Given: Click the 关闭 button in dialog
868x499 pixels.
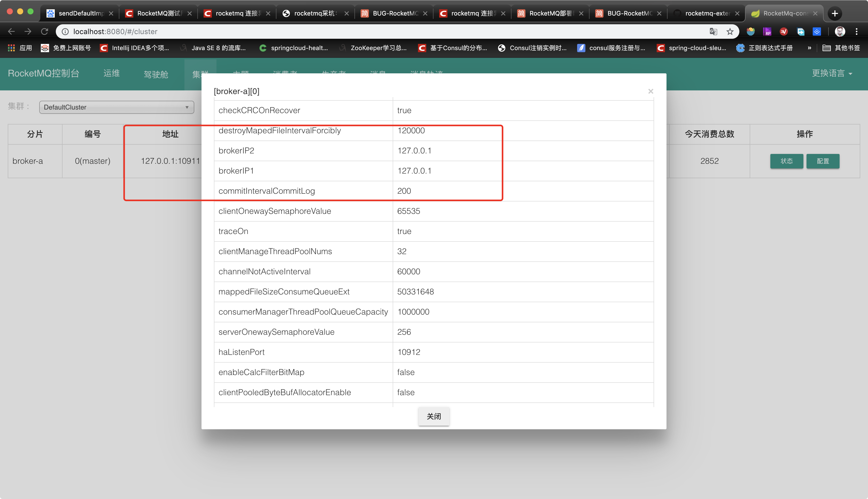Looking at the screenshot, I should point(434,416).
